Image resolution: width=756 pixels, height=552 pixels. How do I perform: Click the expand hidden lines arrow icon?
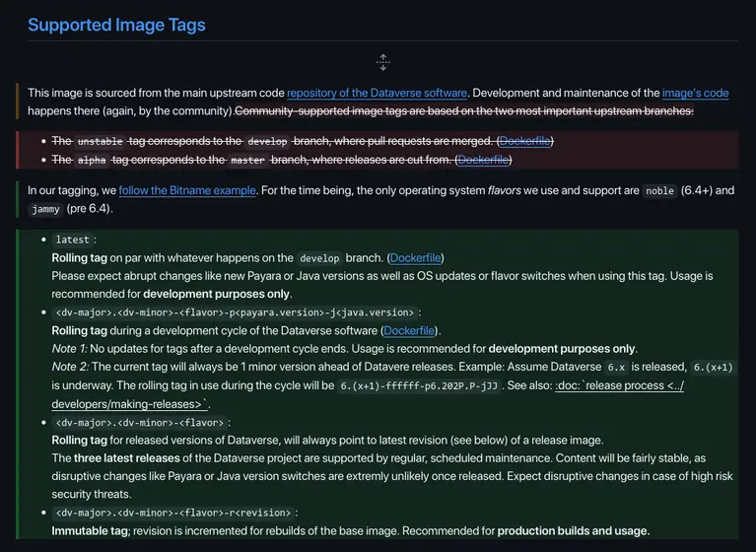point(383,62)
